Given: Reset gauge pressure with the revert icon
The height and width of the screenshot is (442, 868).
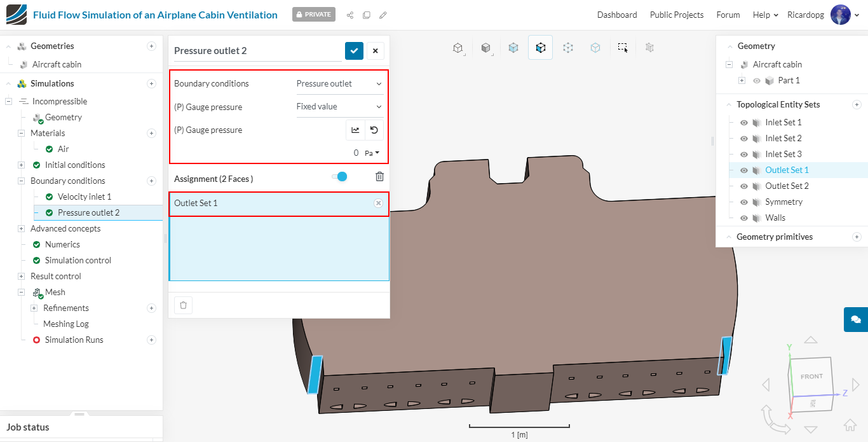Looking at the screenshot, I should click(374, 130).
